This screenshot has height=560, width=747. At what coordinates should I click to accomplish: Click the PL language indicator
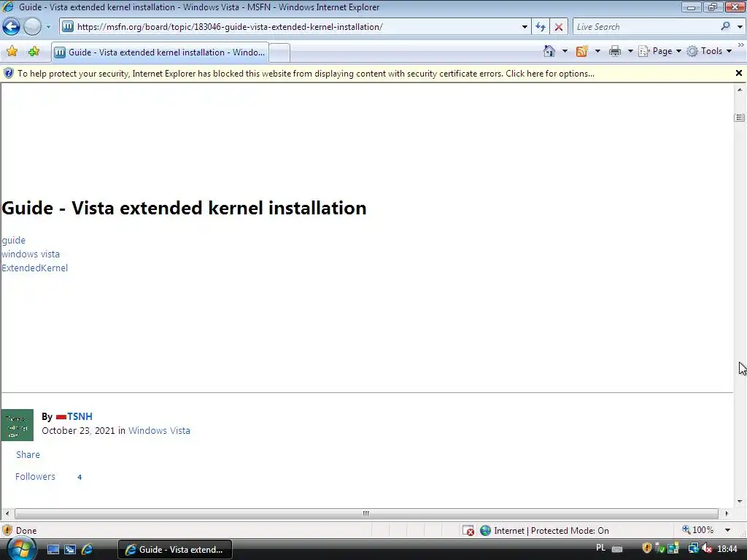point(601,548)
